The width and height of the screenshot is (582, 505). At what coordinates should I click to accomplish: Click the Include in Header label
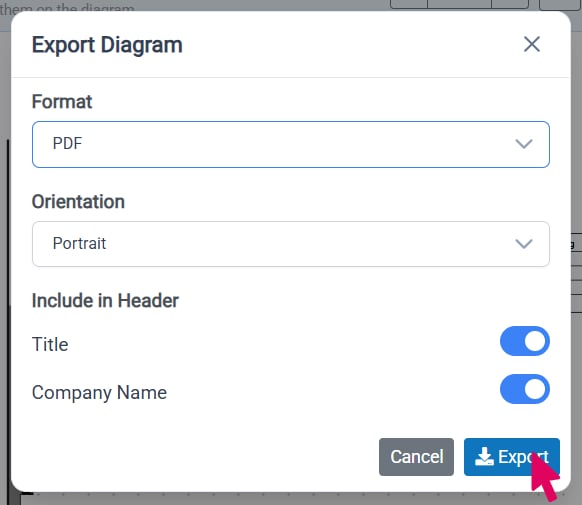(105, 301)
